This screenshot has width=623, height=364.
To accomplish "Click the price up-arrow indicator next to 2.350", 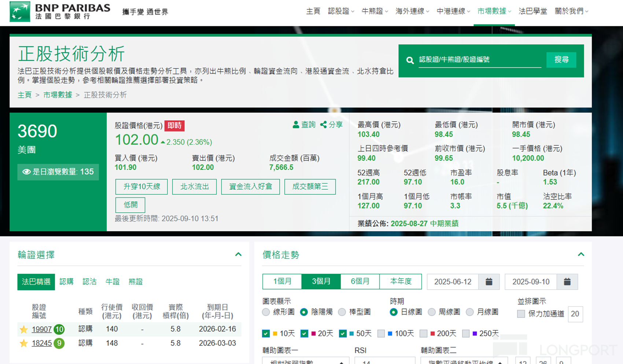I will click(163, 142).
